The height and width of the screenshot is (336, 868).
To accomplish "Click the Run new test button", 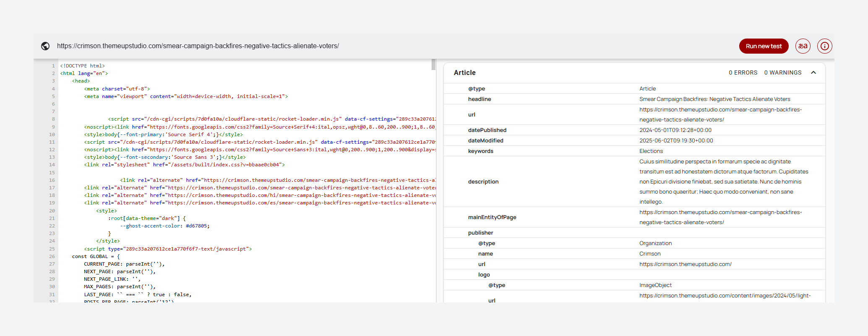I will pos(764,46).
